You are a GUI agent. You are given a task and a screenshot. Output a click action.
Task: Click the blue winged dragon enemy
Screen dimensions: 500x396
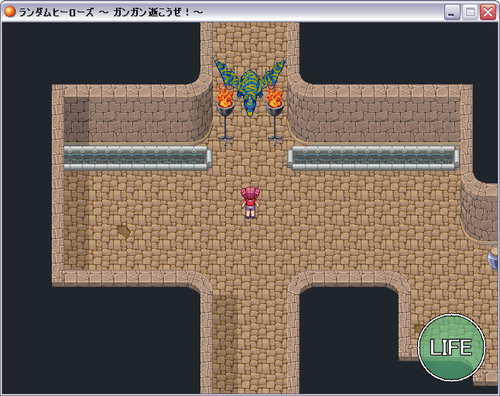[x=250, y=87]
